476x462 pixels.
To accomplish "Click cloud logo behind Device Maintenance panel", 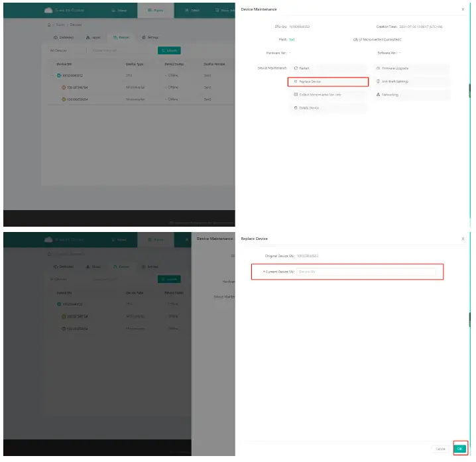I will click(x=48, y=11).
